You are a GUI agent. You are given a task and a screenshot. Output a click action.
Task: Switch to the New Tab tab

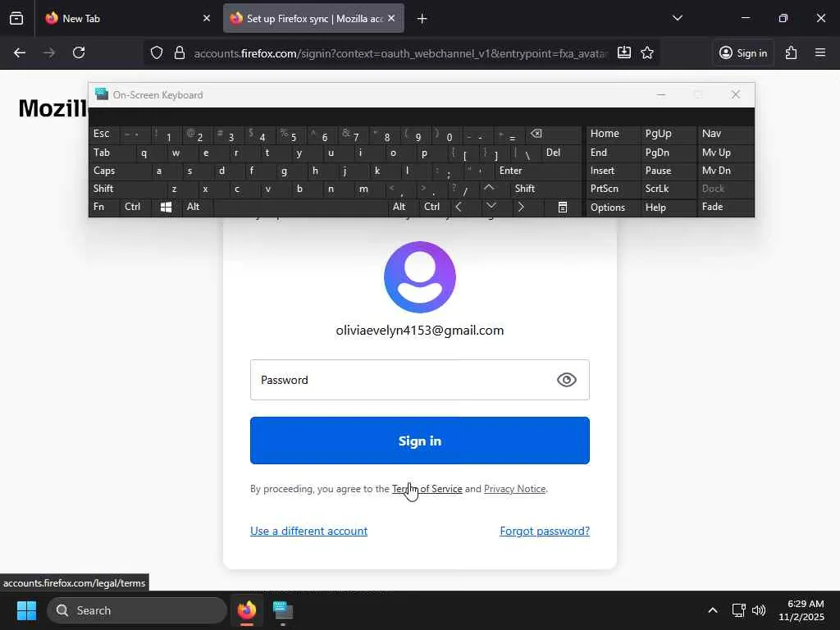129,18
